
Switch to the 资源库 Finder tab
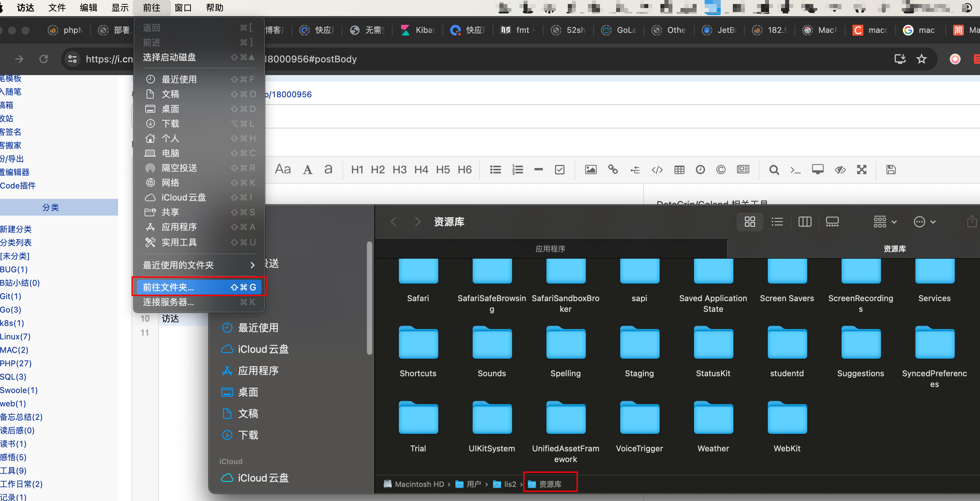tap(894, 249)
